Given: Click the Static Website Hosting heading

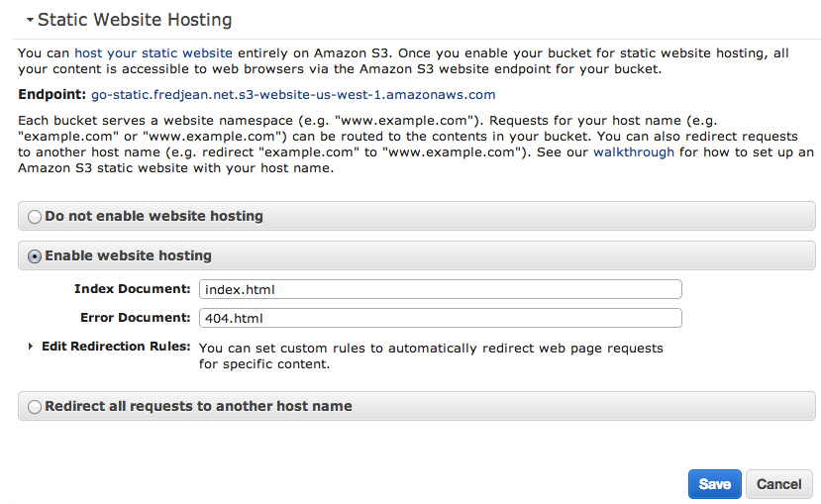Looking at the screenshot, I should [x=135, y=20].
